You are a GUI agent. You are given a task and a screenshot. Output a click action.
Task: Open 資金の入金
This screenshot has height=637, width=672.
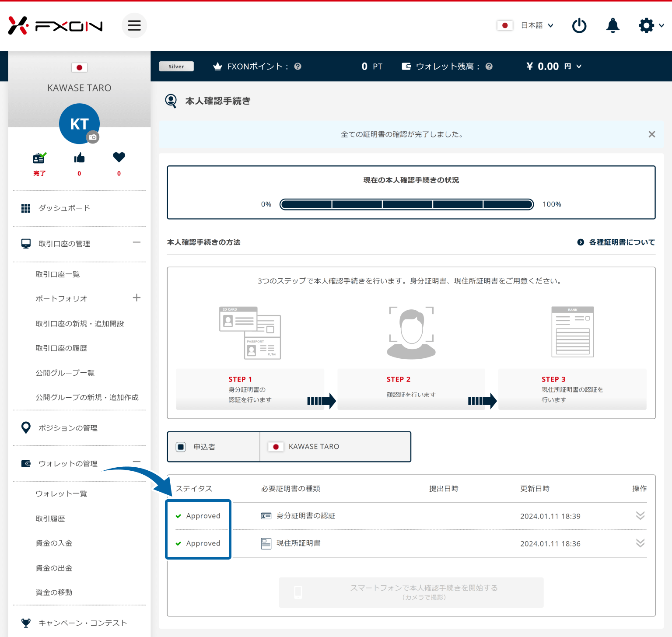[54, 543]
